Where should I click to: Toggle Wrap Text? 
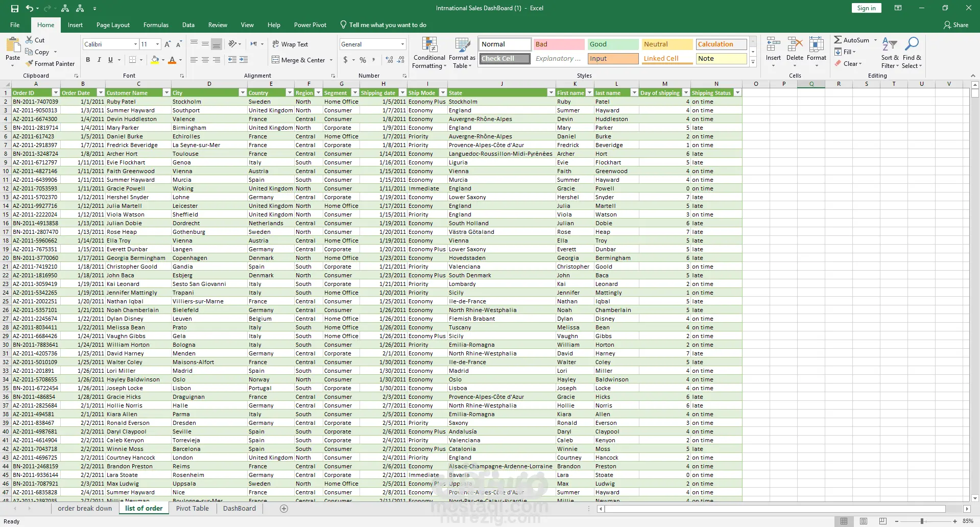[290, 44]
